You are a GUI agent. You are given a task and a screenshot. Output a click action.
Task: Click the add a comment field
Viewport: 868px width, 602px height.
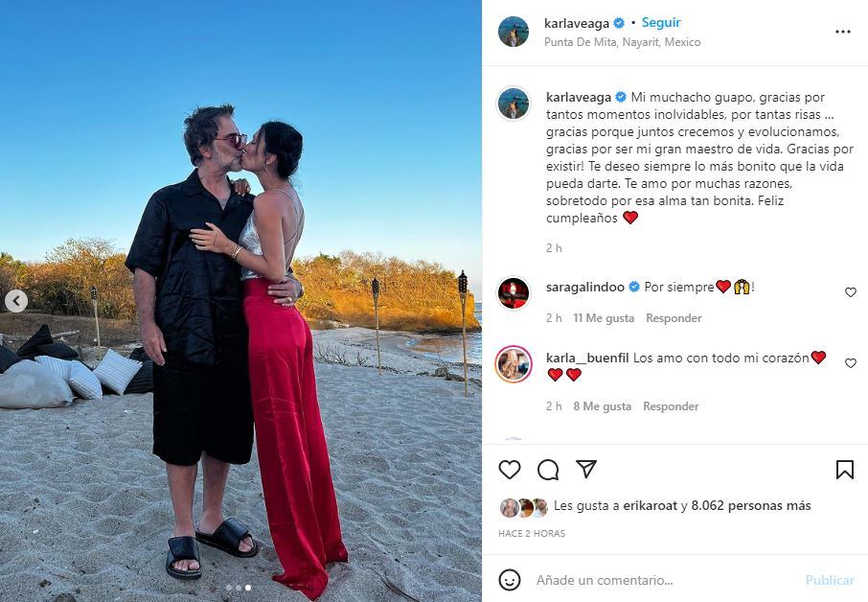(x=664, y=580)
